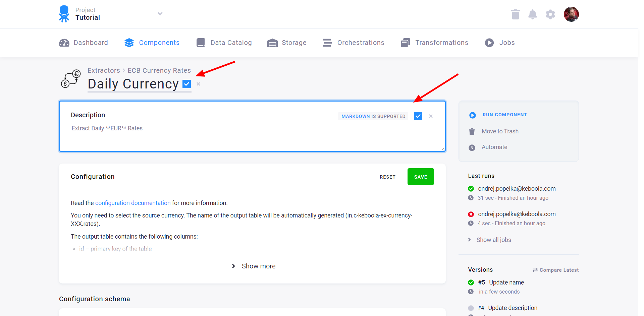
Task: Click the Orchestrations bars icon
Action: [327, 43]
